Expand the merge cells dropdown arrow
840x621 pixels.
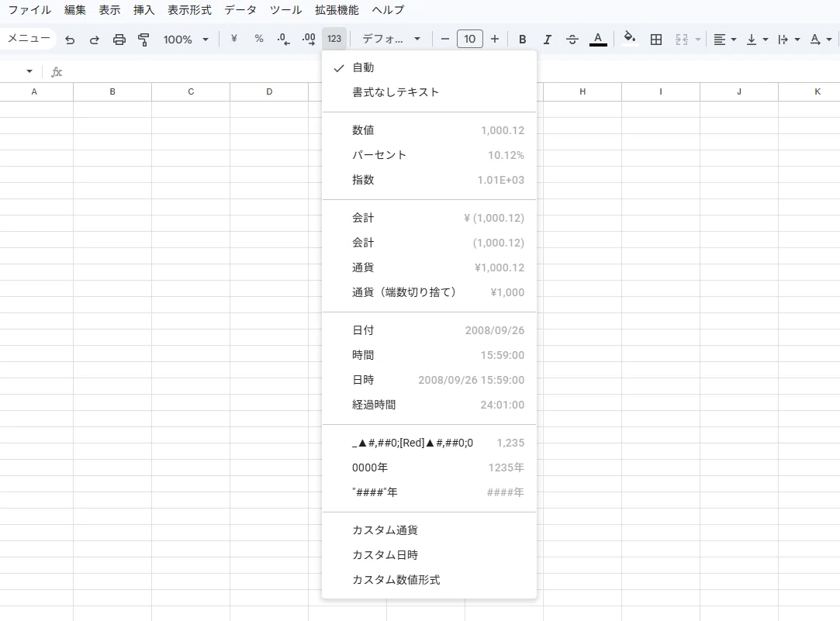698,40
